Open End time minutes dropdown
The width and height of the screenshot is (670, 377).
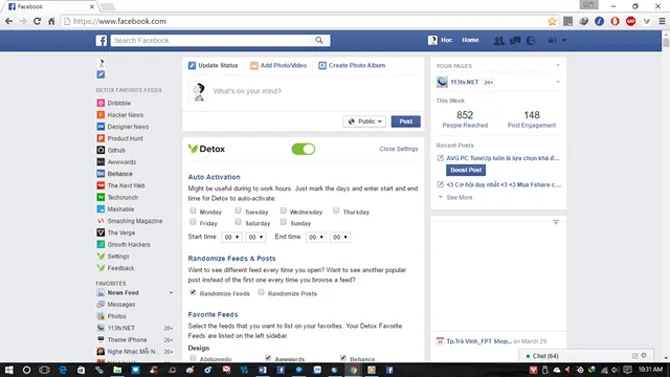340,237
